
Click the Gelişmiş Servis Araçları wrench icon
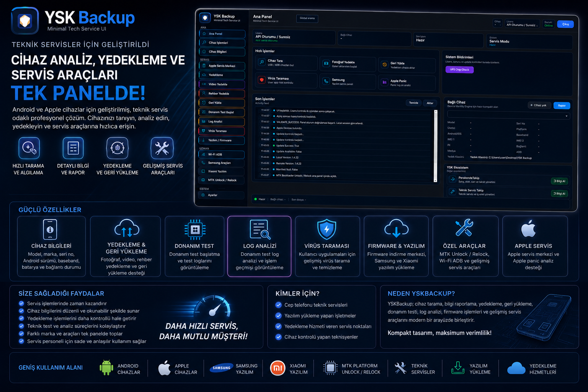[162, 148]
